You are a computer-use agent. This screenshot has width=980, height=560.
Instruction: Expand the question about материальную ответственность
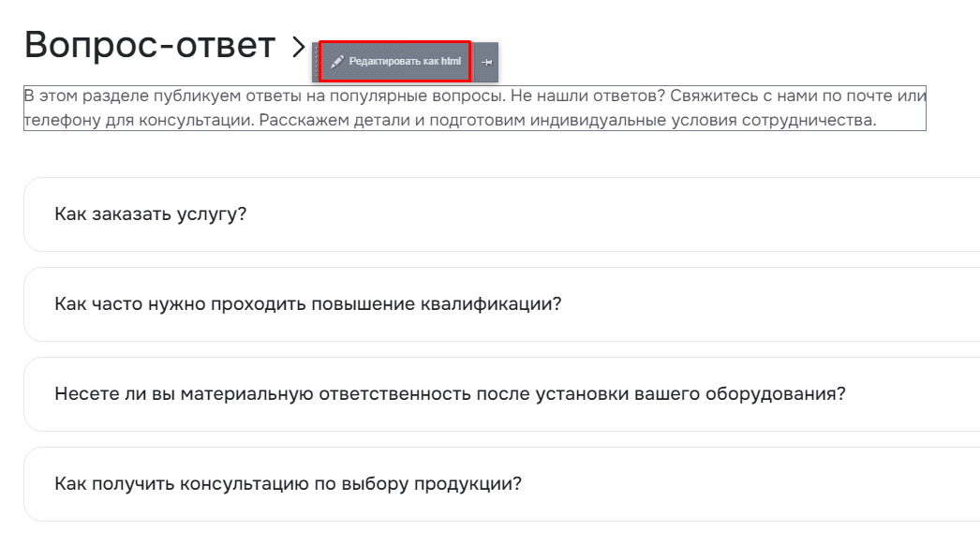click(502, 394)
